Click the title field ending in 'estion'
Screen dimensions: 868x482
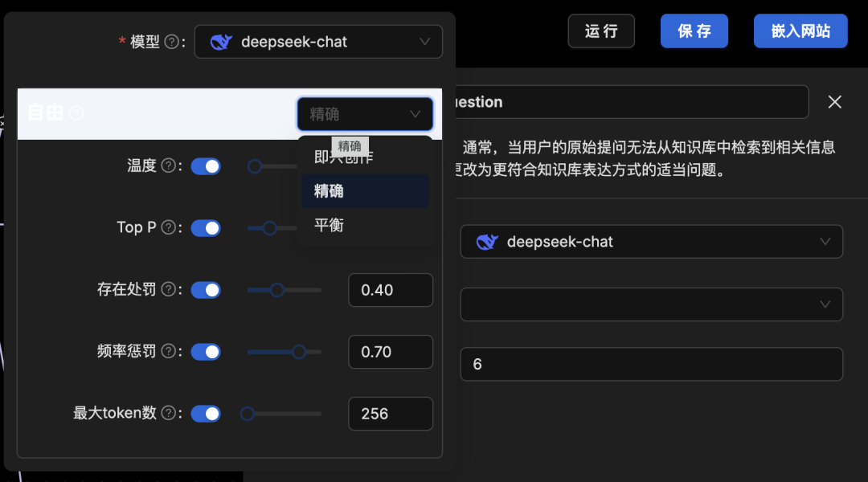point(632,102)
